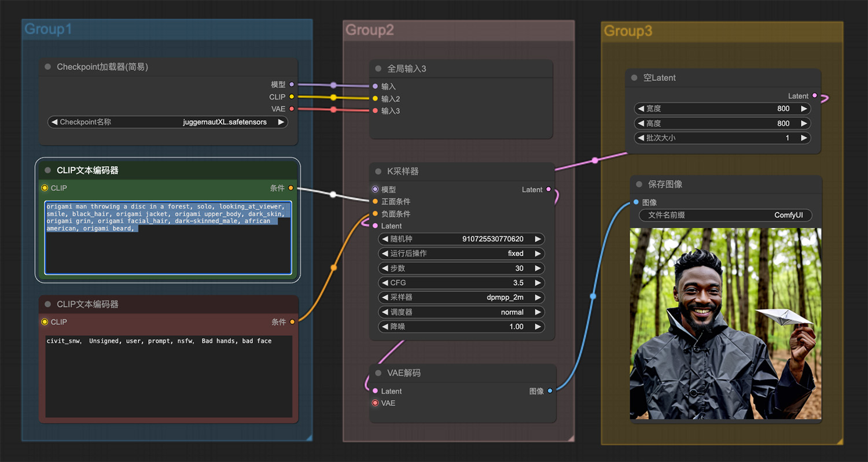Click the Latent output port on 空Latent

(x=815, y=95)
